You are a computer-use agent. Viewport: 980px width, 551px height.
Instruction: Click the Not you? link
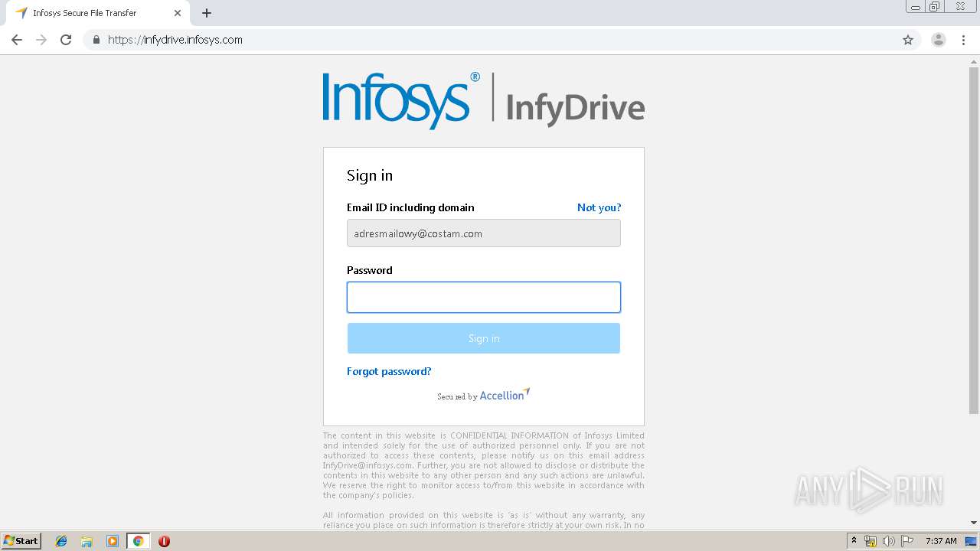599,207
